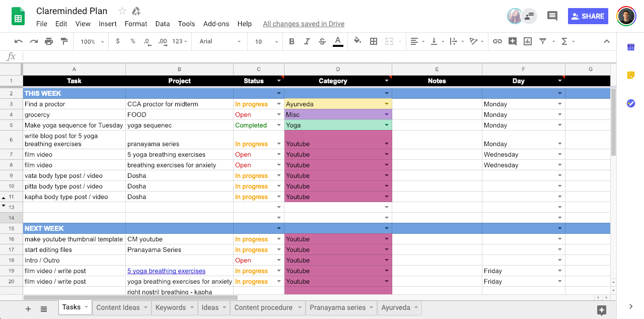Open Category column filter dropdown

click(x=387, y=81)
